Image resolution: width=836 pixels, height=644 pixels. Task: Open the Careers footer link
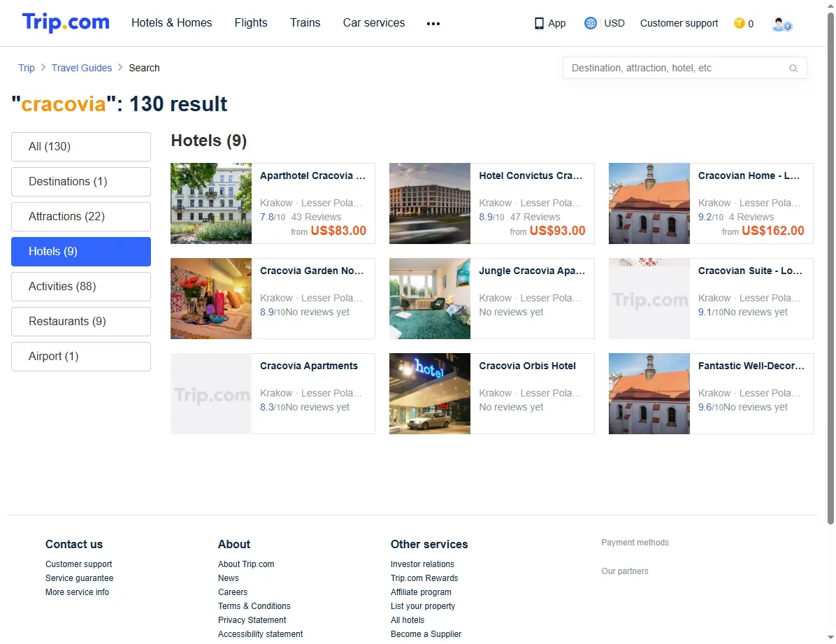(233, 592)
